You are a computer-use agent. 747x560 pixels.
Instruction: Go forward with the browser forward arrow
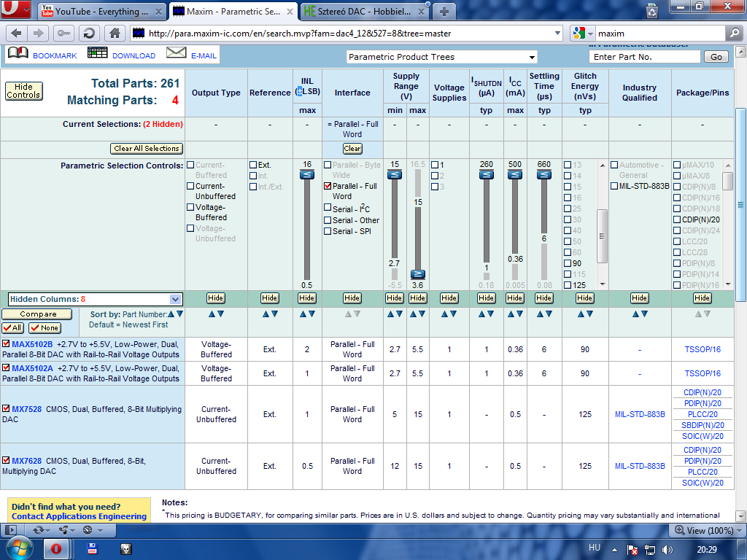click(x=38, y=34)
